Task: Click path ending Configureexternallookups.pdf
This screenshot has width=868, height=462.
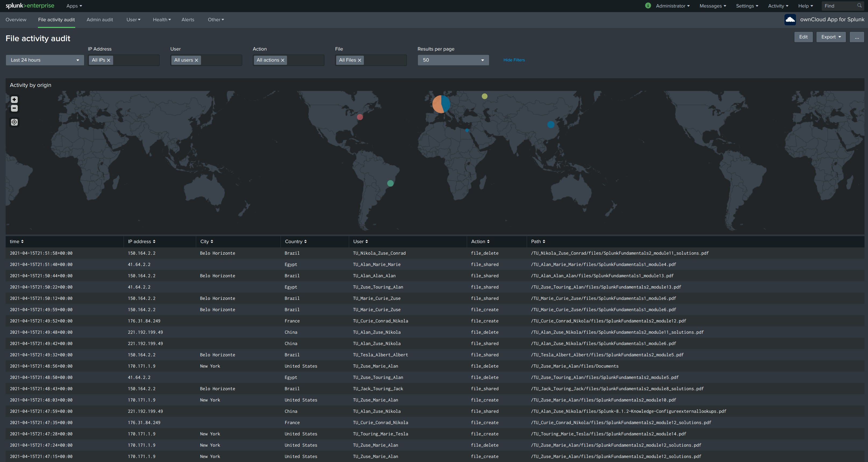Action: 628,411
